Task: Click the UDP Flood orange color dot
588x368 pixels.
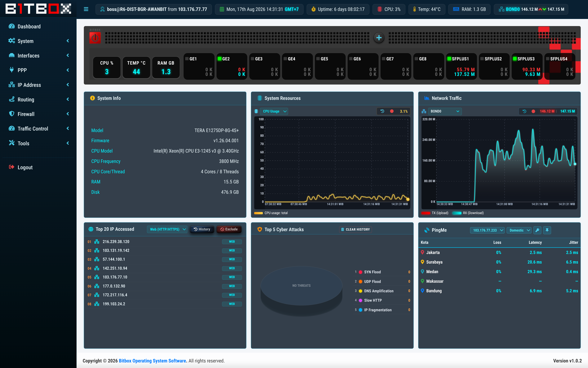Action: tap(361, 282)
